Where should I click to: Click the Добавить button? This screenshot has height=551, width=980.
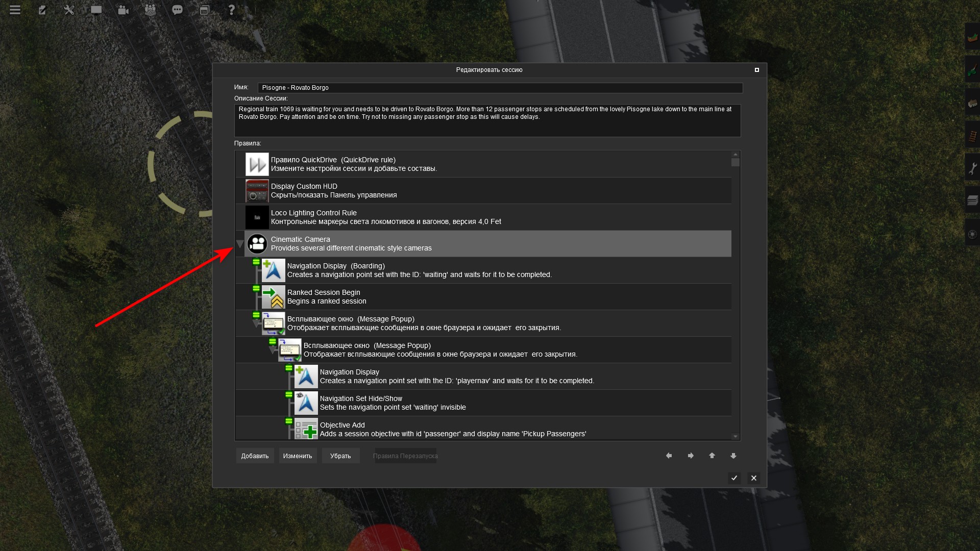tap(255, 456)
